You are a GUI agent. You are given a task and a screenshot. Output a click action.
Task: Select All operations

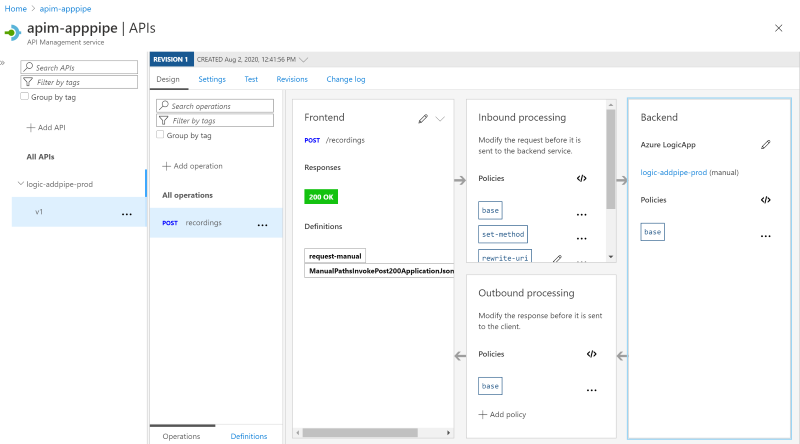pyautogui.click(x=187, y=195)
